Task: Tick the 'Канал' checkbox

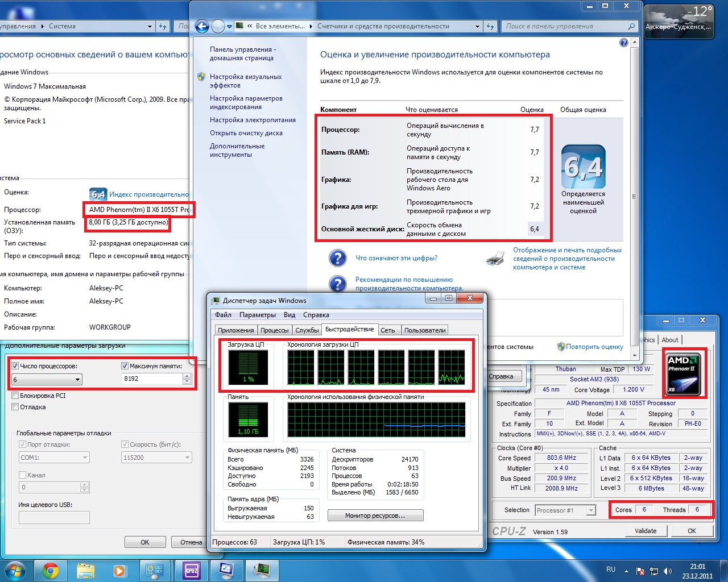Action: [23, 475]
